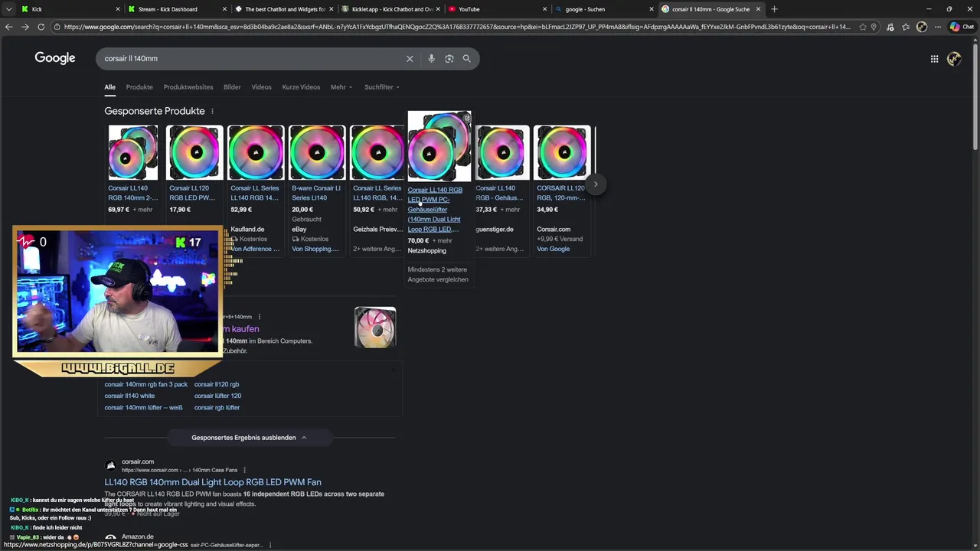Open three-dot menu of corsair.com result

point(244,470)
